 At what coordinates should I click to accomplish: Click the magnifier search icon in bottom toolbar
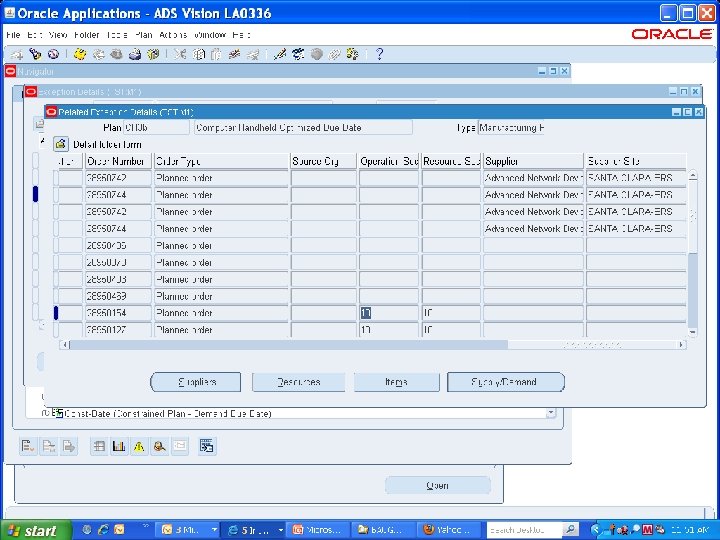click(159, 446)
